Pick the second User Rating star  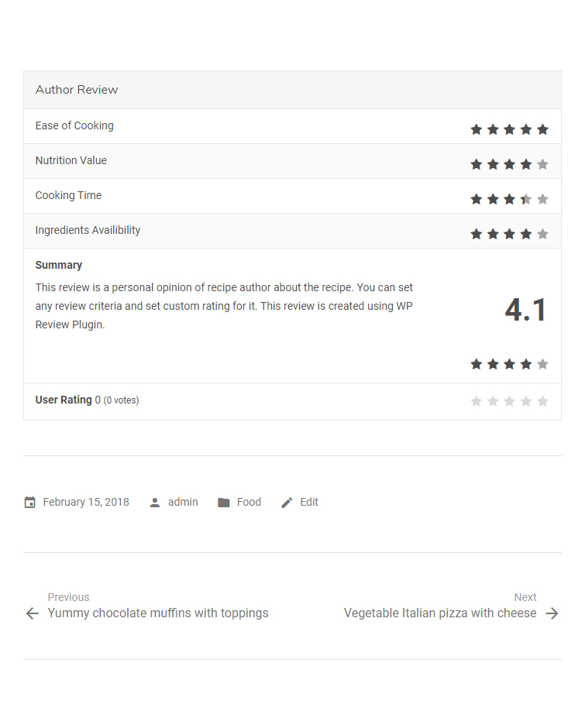493,401
